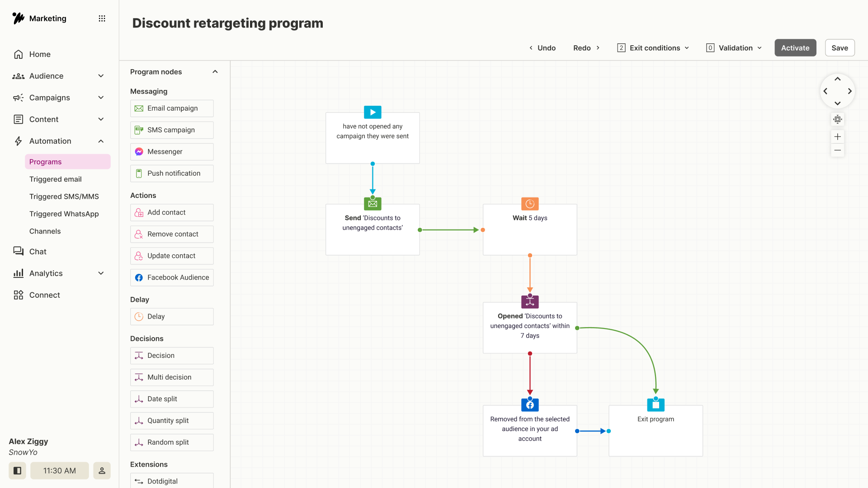The width and height of the screenshot is (868, 488).
Task: Click the 'Discount retargeting program' title
Action: click(x=228, y=23)
